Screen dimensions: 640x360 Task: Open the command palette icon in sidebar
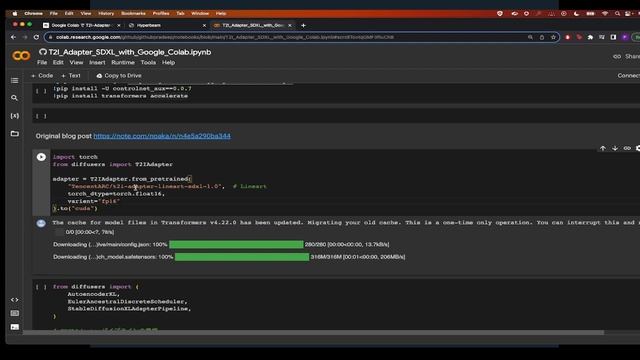point(15,313)
